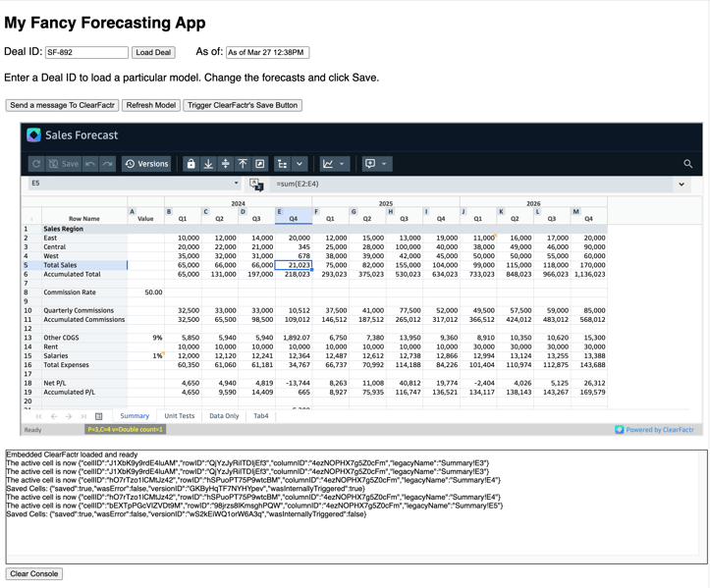Click the redo arrow icon

[x=107, y=164]
